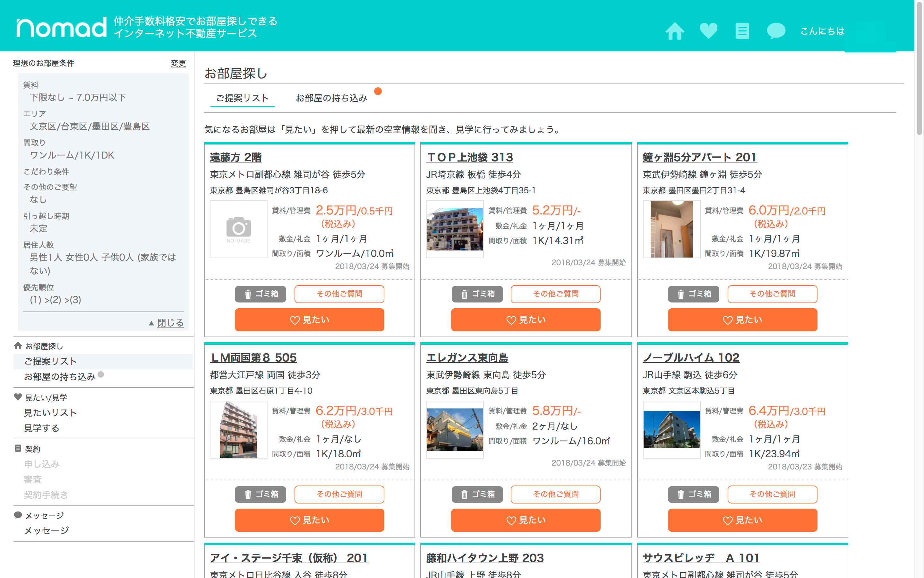
Task: Trash TOP上池袋 313 with ゴミ箱 button
Action: click(477, 294)
